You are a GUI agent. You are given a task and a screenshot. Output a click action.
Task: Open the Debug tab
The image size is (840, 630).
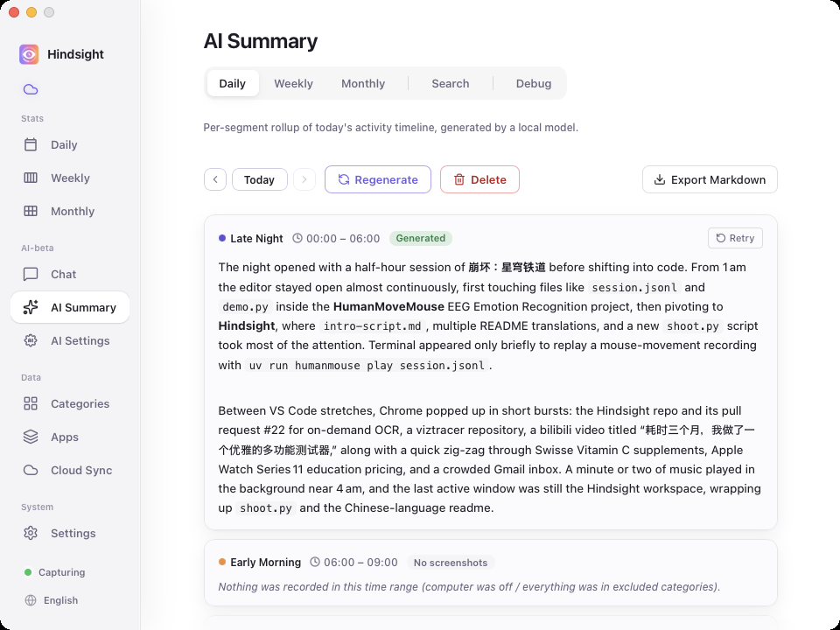click(x=534, y=84)
